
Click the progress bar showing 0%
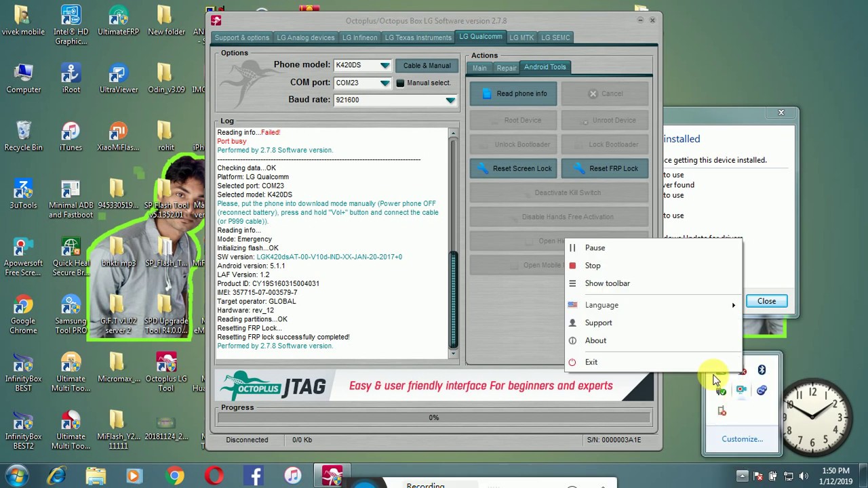click(x=433, y=418)
